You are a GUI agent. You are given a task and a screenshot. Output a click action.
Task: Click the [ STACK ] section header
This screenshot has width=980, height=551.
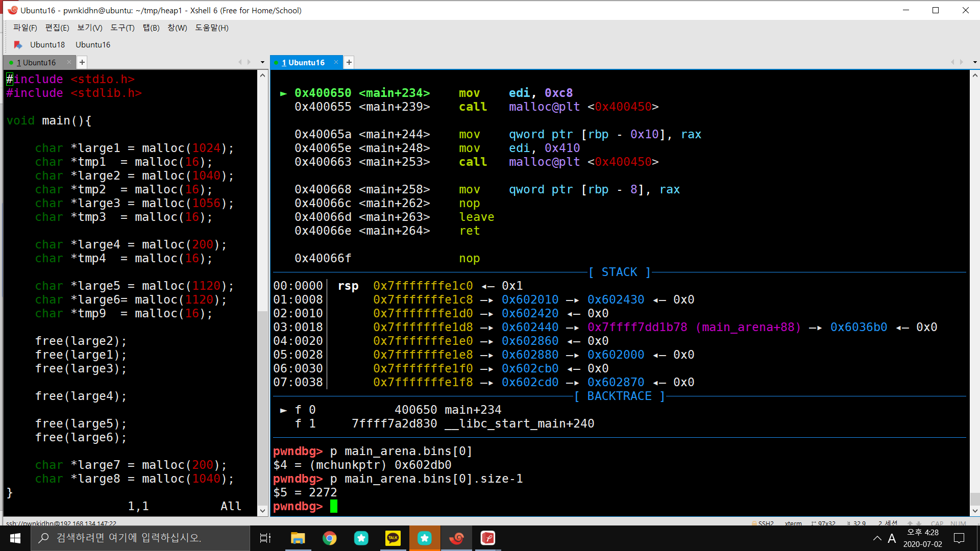pos(619,272)
